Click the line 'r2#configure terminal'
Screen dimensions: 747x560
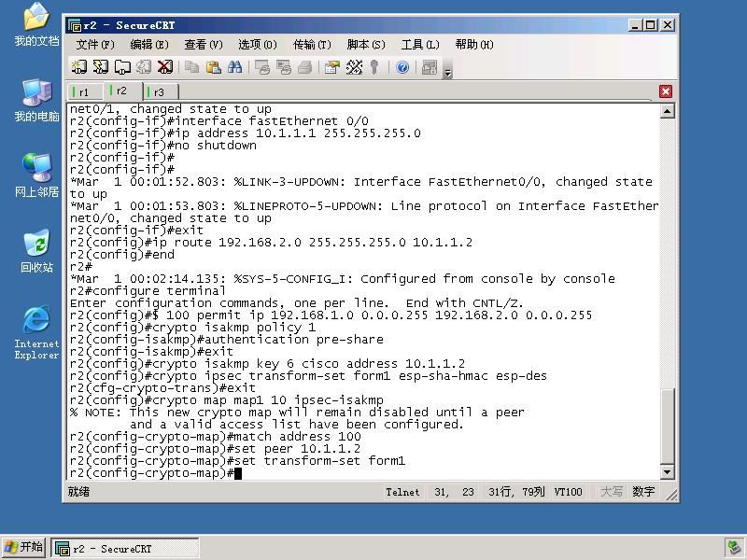(x=148, y=291)
